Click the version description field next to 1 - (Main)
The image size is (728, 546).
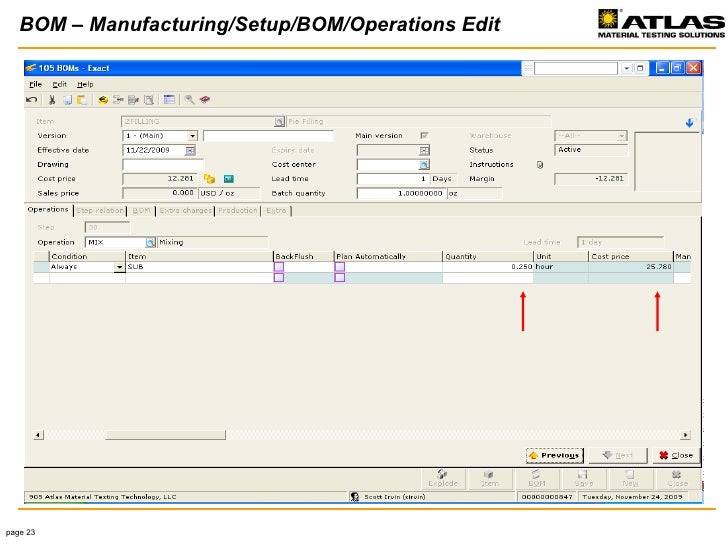(x=268, y=136)
